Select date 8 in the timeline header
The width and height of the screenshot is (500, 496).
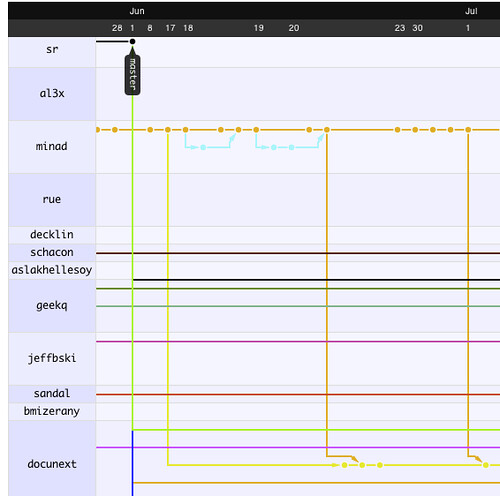(150, 28)
